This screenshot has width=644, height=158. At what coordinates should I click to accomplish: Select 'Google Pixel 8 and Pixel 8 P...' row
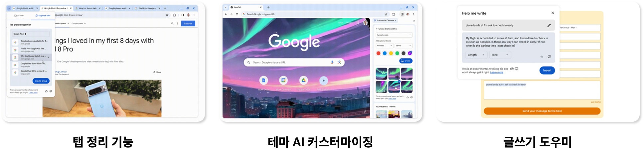(31, 65)
